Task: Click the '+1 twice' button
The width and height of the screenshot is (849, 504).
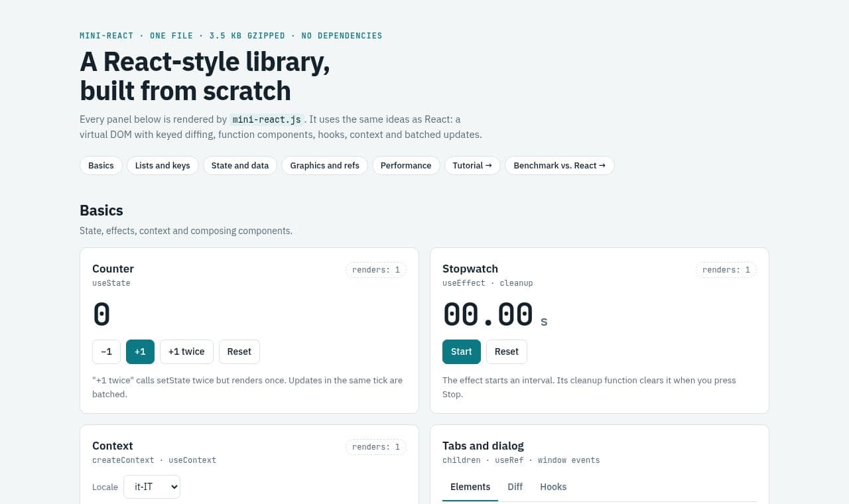Action: click(x=186, y=351)
